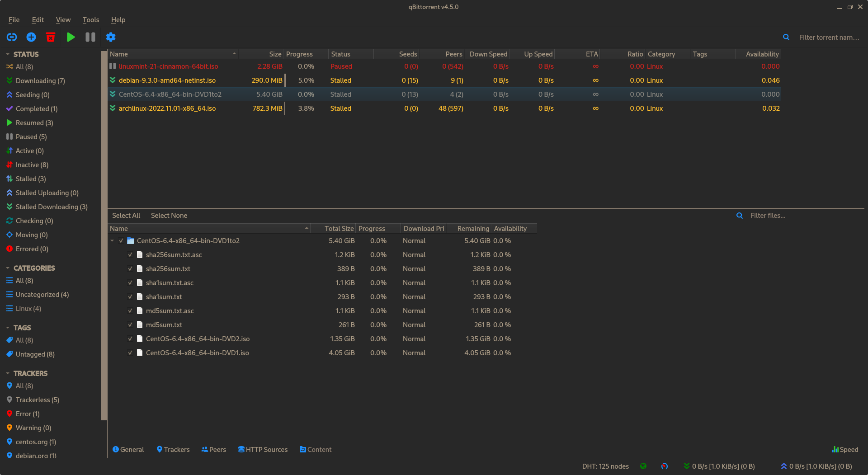868x475 pixels.
Task: Collapse the TRACKERS sidebar section
Action: [x=8, y=373]
